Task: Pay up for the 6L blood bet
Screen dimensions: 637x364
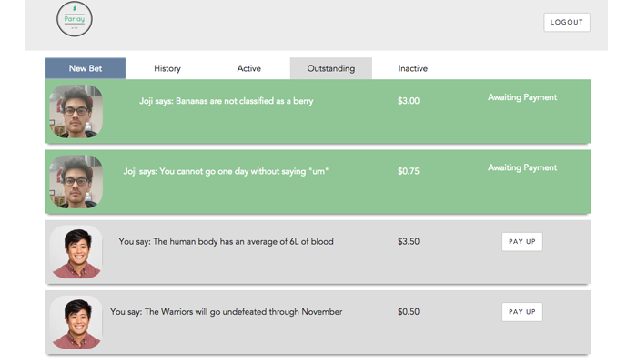Action: pos(522,241)
